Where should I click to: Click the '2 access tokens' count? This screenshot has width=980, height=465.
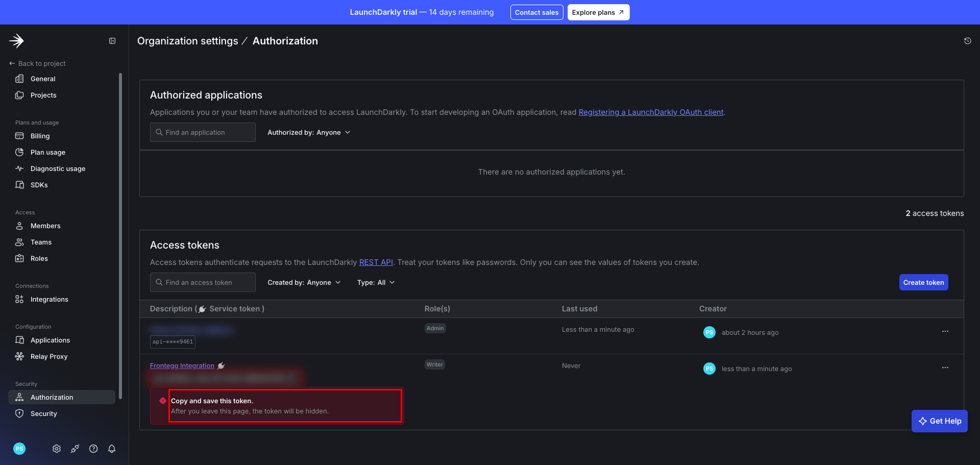coord(935,213)
